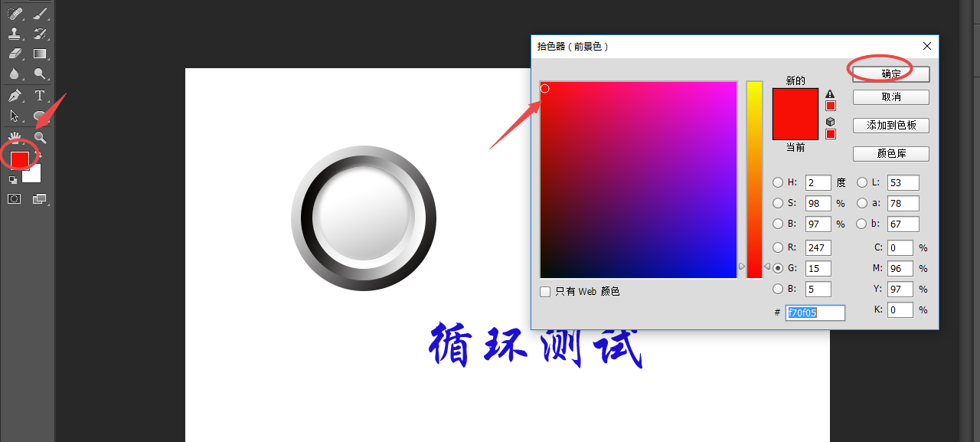Screen dimensions: 980x442
Task: Select the Gradient tool
Action: (40, 54)
